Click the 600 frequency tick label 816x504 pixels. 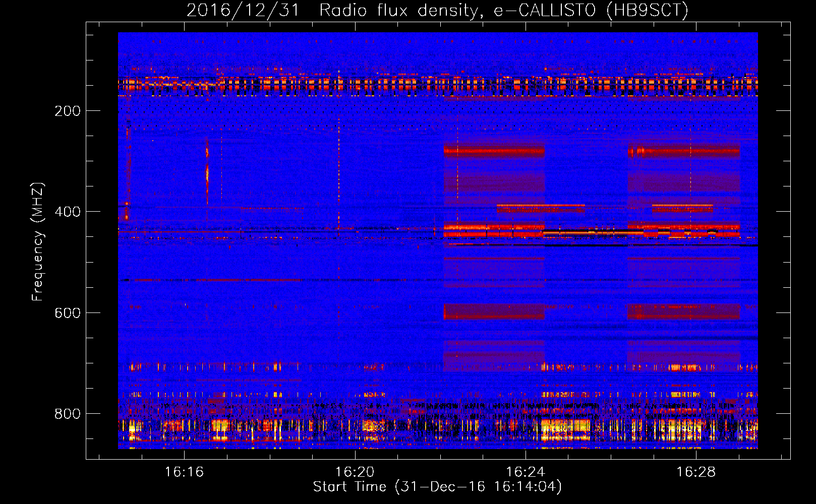click(68, 313)
